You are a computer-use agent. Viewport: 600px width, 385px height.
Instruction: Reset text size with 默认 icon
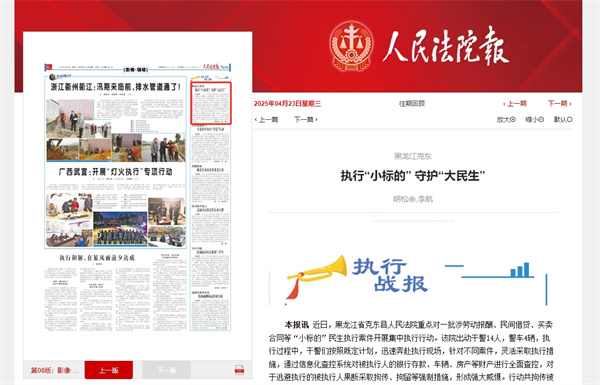pos(563,119)
